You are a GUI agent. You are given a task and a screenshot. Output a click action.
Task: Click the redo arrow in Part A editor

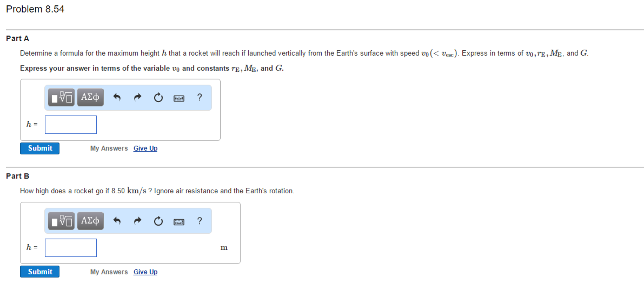138,97
